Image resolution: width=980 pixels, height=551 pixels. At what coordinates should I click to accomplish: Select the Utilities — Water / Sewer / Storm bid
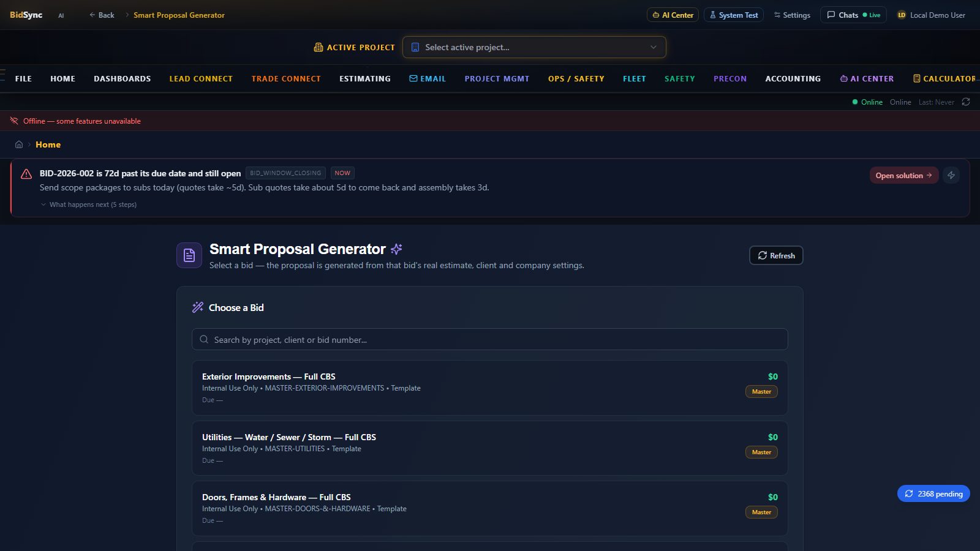489,448
